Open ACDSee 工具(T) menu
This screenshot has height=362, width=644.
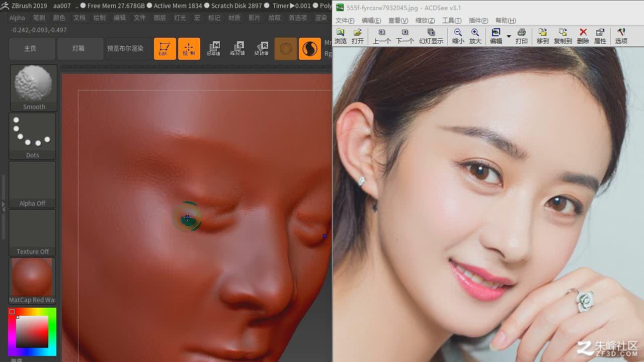451,21
